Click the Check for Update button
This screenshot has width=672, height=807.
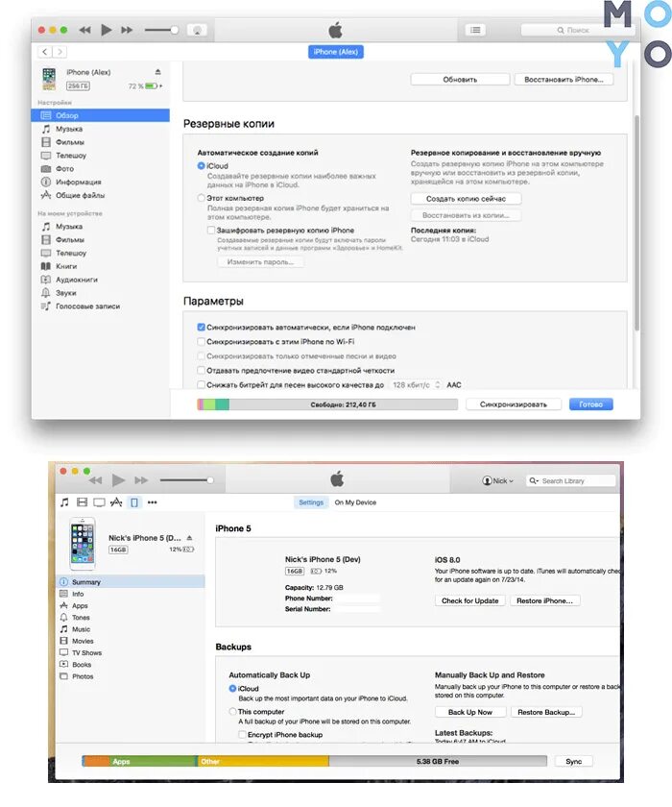(470, 600)
